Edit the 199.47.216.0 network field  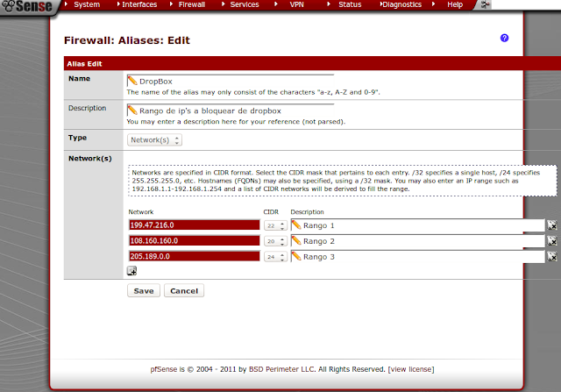click(x=195, y=225)
